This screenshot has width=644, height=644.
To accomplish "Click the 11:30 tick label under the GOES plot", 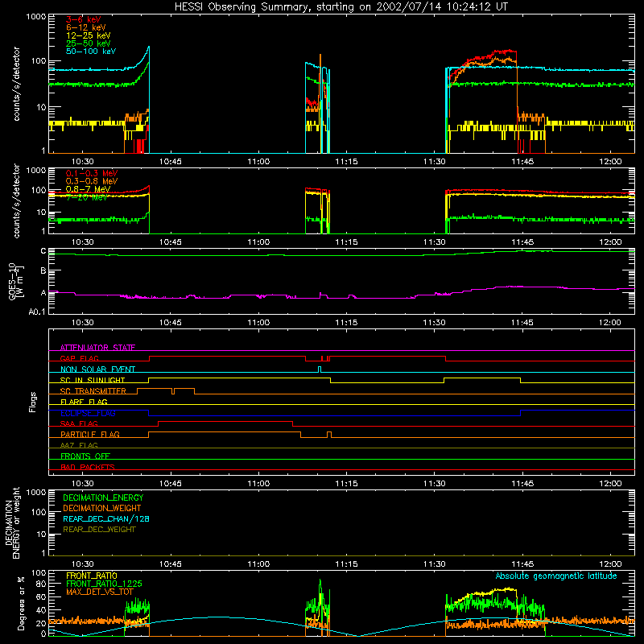I will [434, 323].
